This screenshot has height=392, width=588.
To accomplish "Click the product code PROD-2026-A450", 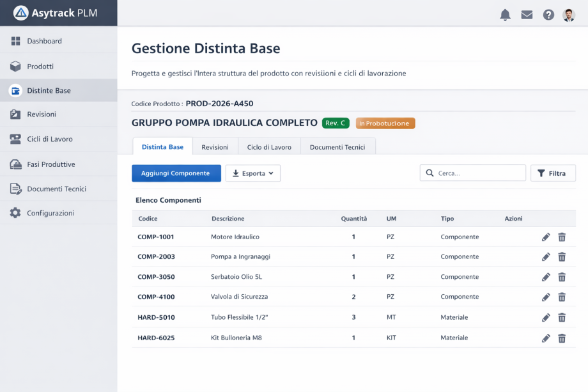I will 219,104.
